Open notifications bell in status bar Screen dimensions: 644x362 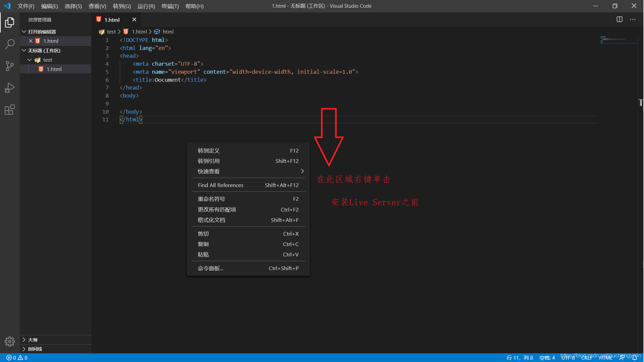pyautogui.click(x=635, y=358)
